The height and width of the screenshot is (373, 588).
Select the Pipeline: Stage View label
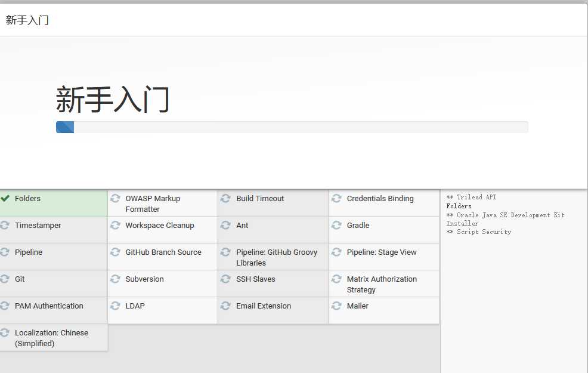382,252
